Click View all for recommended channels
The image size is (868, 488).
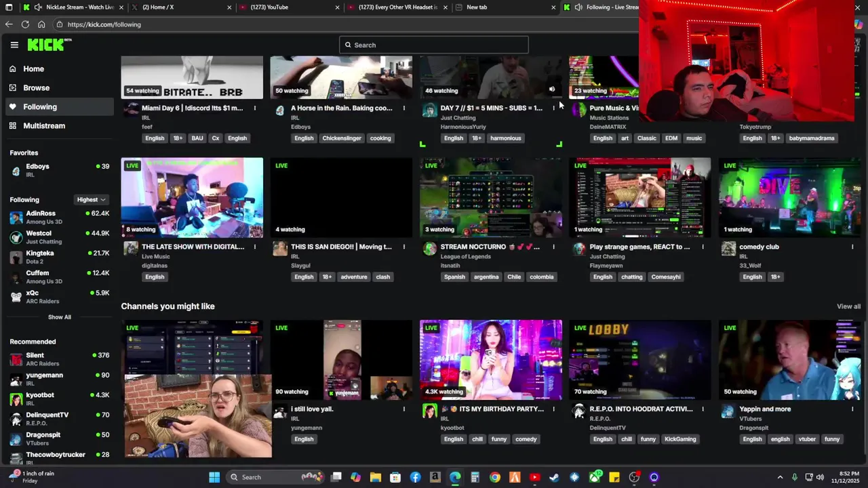click(x=848, y=306)
